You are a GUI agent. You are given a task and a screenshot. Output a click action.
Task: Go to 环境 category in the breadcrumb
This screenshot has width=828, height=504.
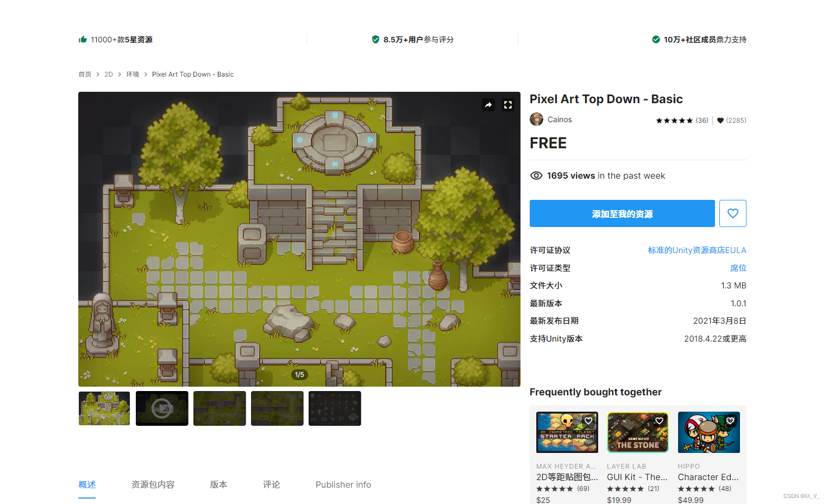click(133, 74)
